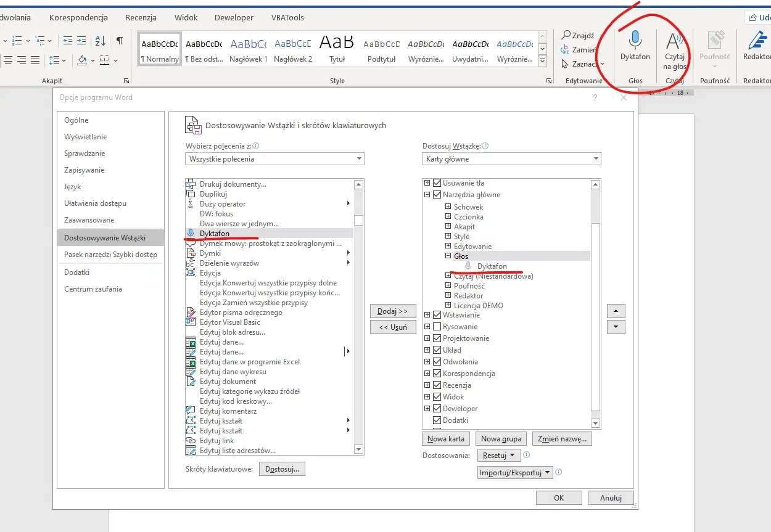Collapse the Głos group in the tree
This screenshot has width=771, height=532.
click(448, 256)
